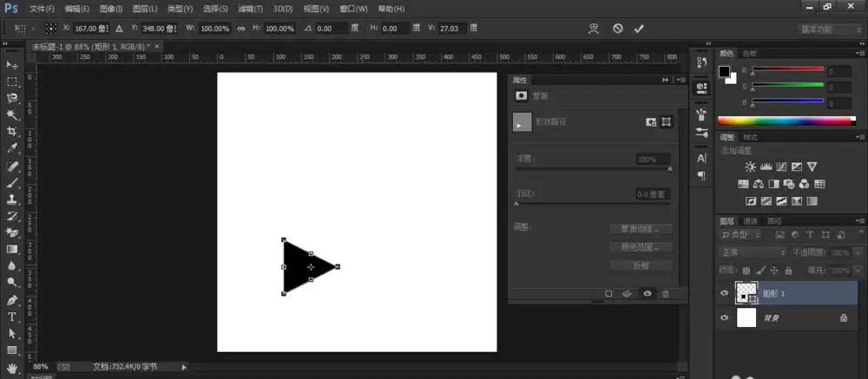Open the Layers panel flyout menu
The width and height of the screenshot is (868, 379).
[860, 220]
